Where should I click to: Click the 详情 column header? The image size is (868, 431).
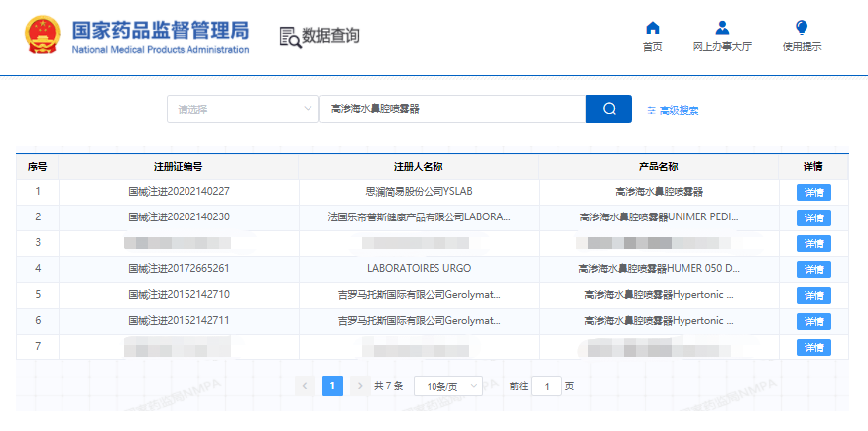(x=813, y=166)
